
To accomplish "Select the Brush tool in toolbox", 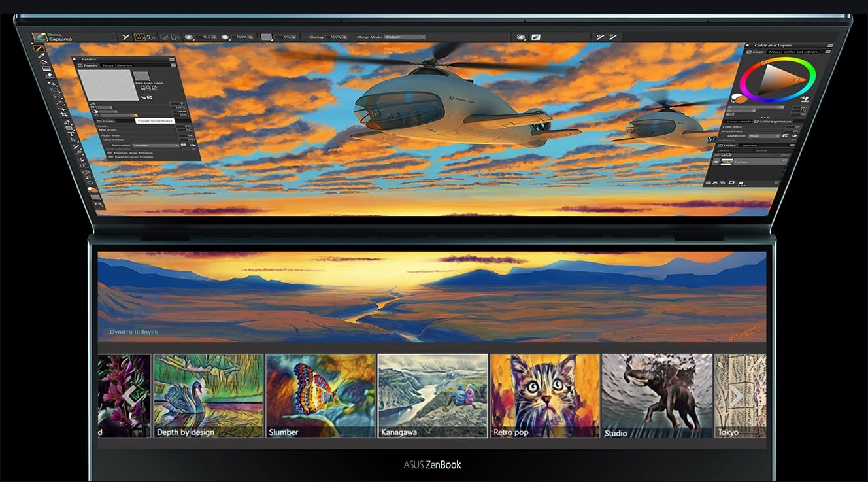I will [40, 49].
